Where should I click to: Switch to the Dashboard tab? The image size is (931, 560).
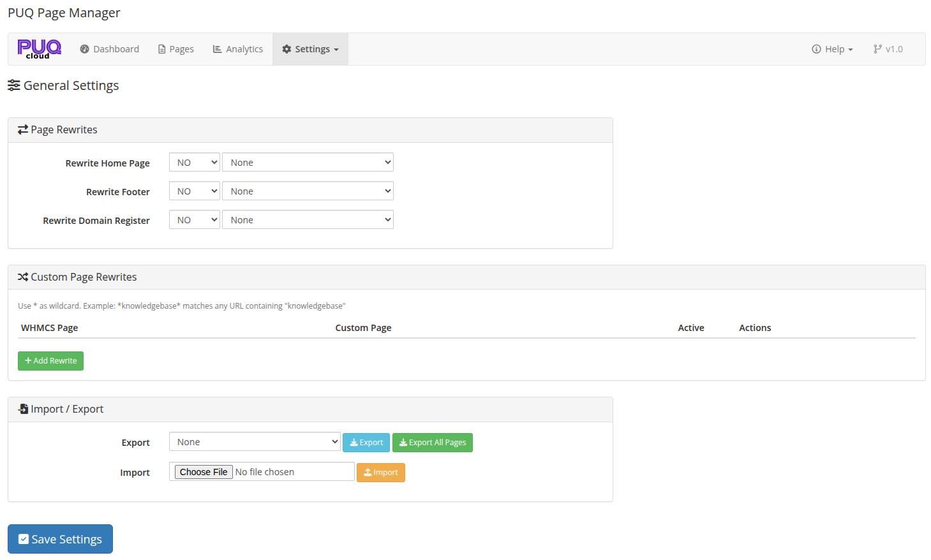109,48
